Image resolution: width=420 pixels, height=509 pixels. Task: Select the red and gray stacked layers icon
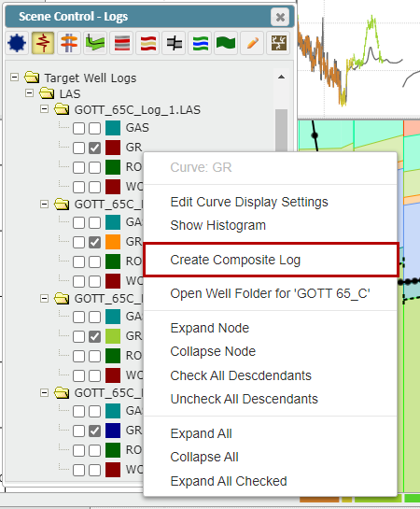point(121,43)
